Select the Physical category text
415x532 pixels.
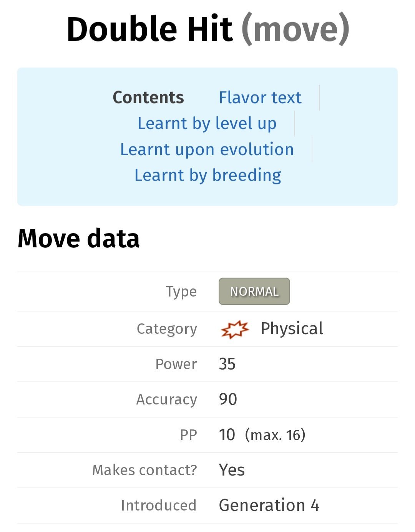[x=292, y=329]
